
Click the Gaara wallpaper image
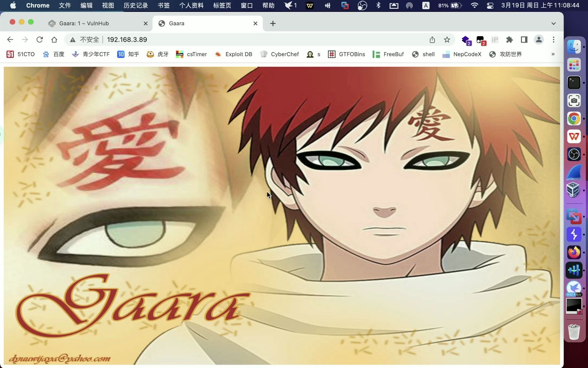pos(282,215)
